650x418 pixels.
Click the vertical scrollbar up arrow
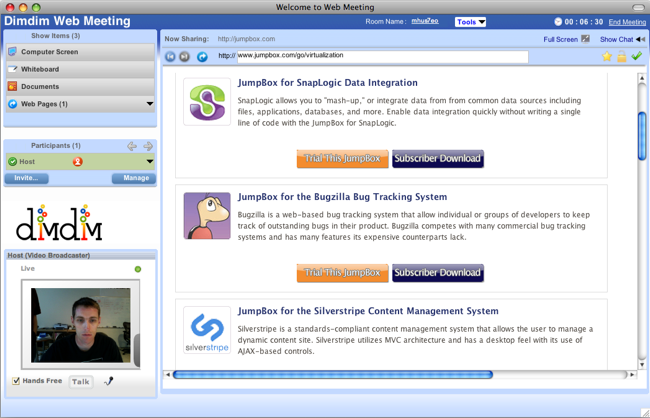point(642,78)
